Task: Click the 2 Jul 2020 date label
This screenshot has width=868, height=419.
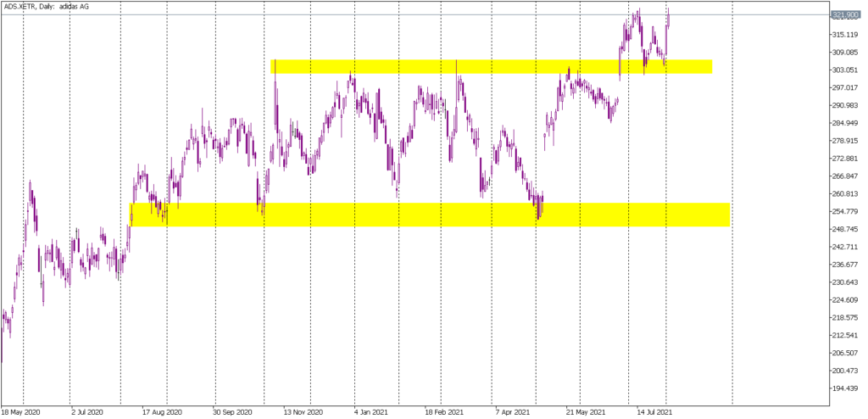Action: [87, 413]
